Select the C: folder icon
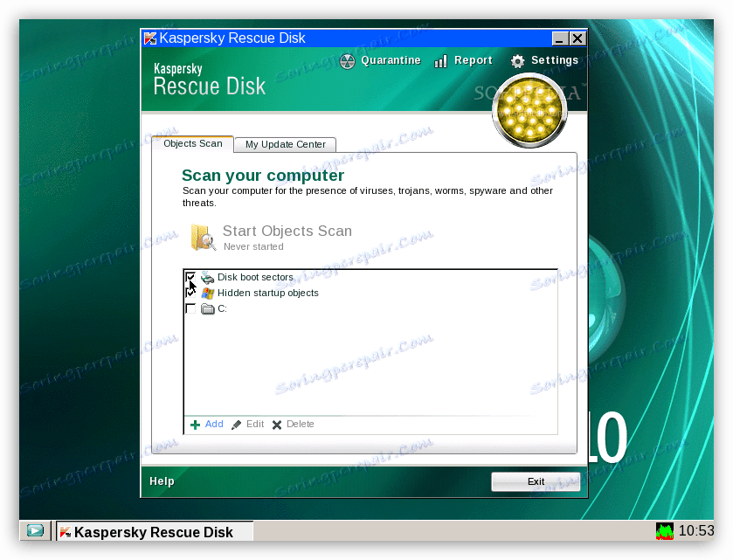This screenshot has height=560, width=733. (208, 309)
